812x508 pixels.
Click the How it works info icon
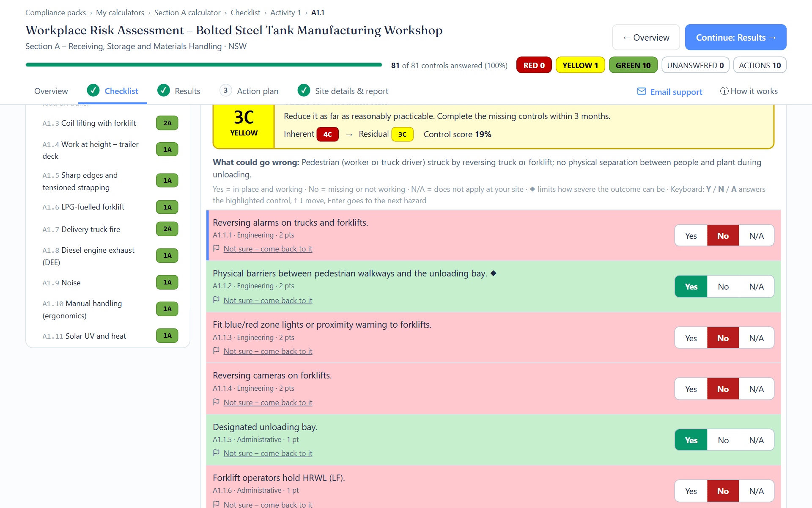pyautogui.click(x=724, y=91)
